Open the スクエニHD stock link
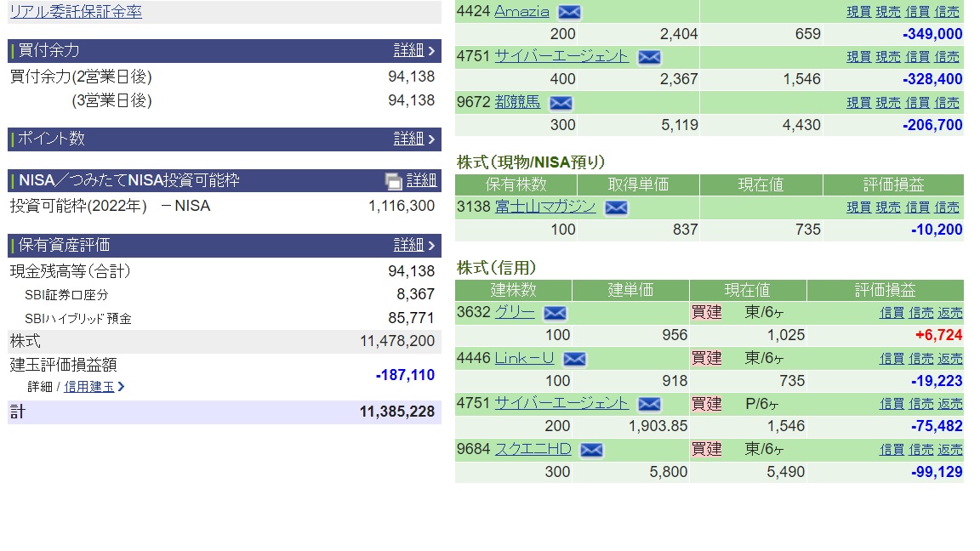This screenshot has height=551, width=980. [x=533, y=449]
